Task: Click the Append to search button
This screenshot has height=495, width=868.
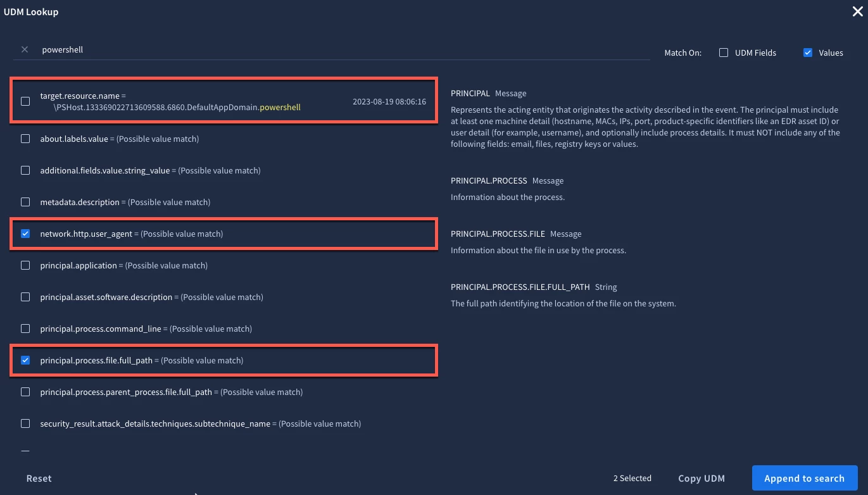Action: pyautogui.click(x=805, y=479)
